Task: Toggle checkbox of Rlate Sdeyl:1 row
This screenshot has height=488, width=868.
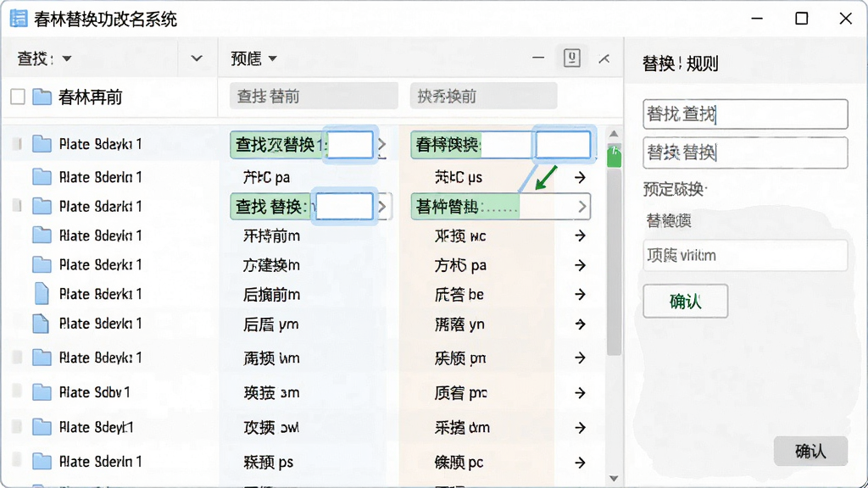Action: (x=17, y=427)
